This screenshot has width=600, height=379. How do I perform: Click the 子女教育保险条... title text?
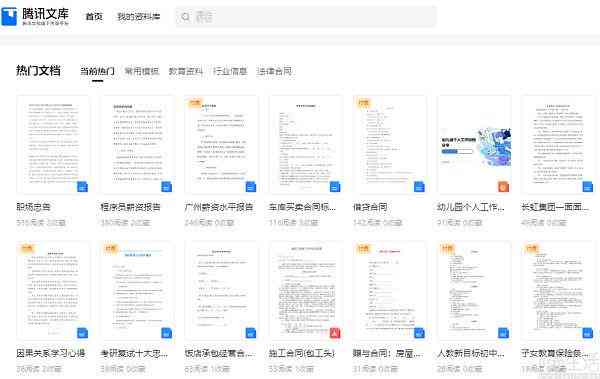[x=555, y=353]
